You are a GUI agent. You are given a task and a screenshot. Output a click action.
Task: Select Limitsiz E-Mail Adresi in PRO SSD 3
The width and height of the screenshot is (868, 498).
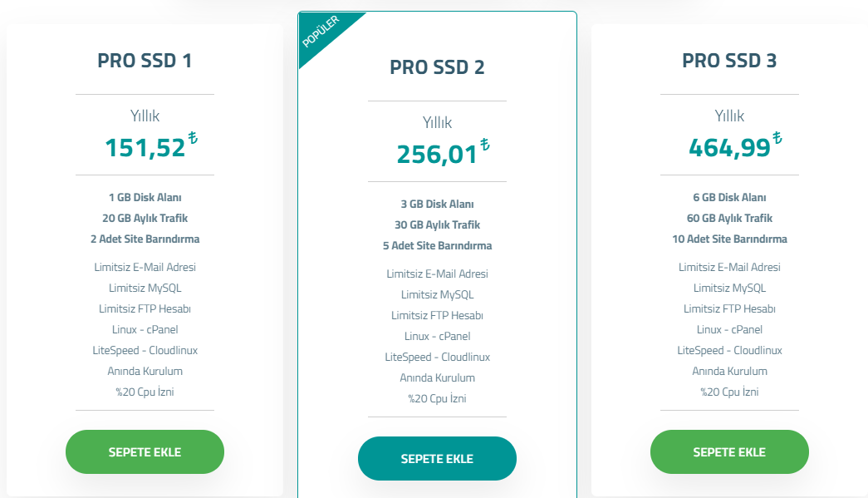tap(729, 268)
